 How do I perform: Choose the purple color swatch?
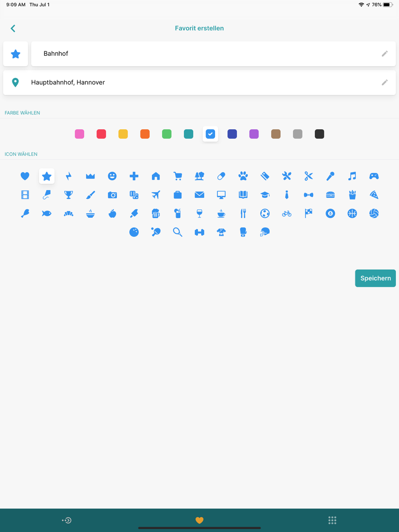[254, 134]
